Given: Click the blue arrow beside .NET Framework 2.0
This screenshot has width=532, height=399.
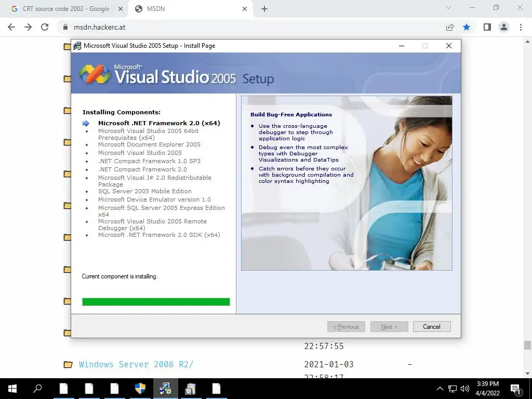Looking at the screenshot, I should click(86, 123).
